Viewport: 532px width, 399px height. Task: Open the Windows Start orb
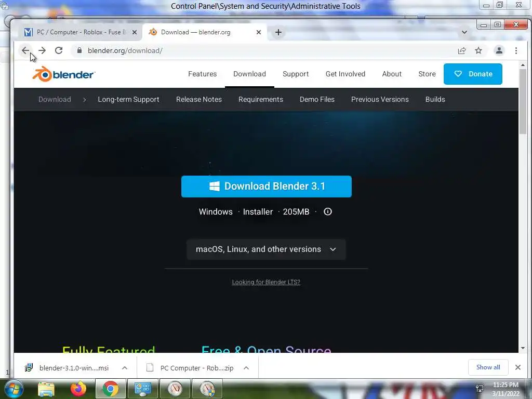[14, 389]
